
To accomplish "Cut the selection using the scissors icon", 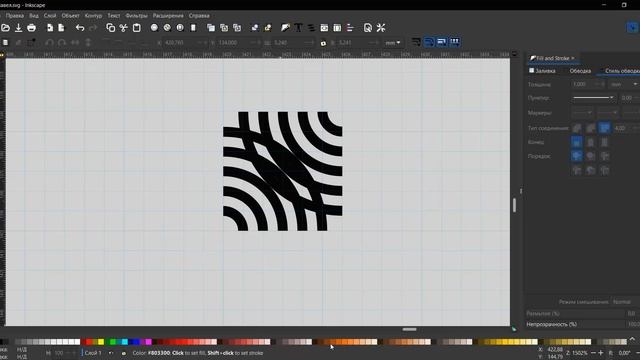I will coord(123,28).
